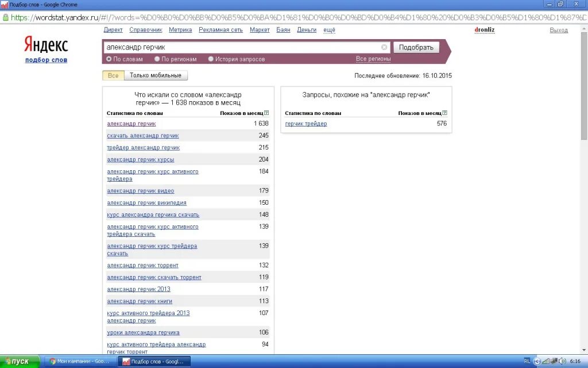Image resolution: width=588 pixels, height=368 pixels.
Task: Open the 'Директ' link in top menu
Action: click(113, 30)
